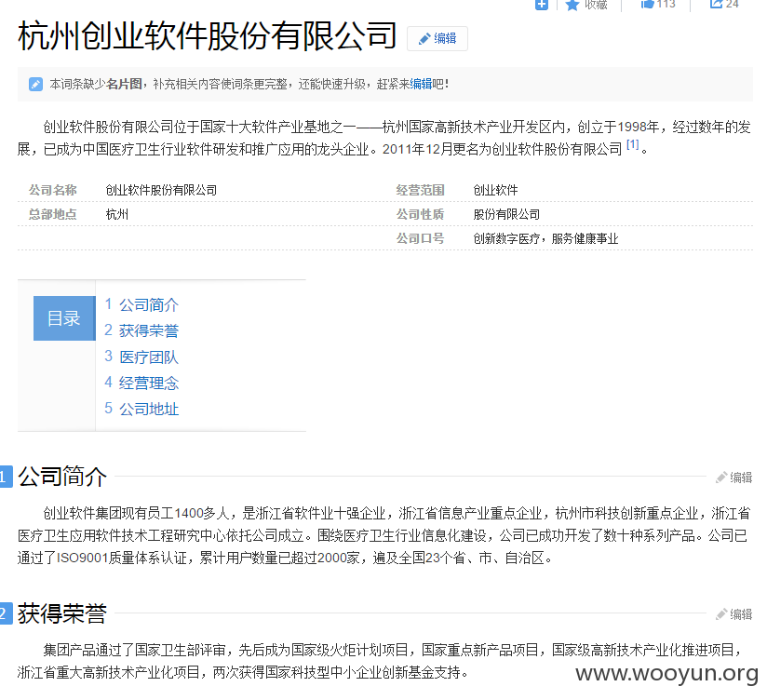This screenshot has height=700, width=767.
Task: Click the slogan 创新数字医疗，服务健康事业
Action: (x=545, y=238)
